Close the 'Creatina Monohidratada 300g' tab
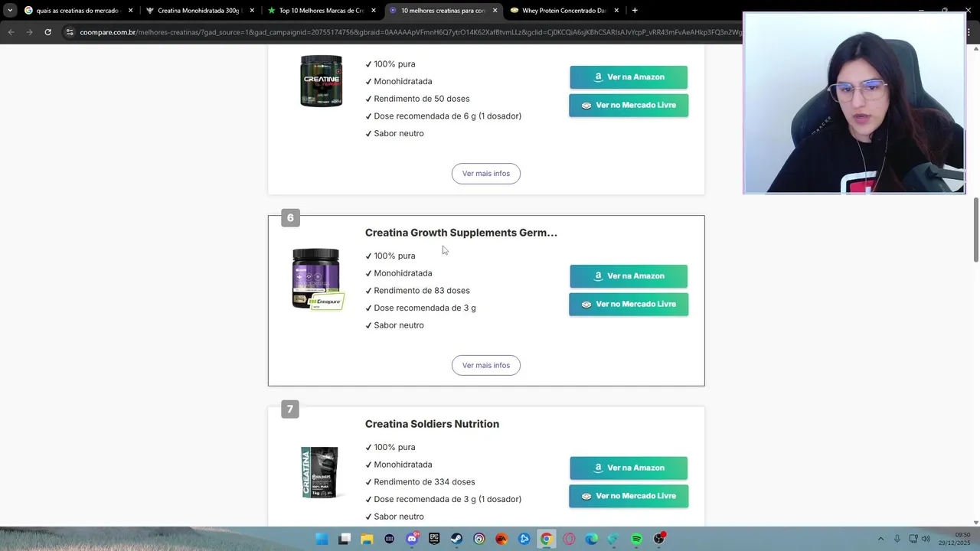This screenshot has height=551, width=980. pyautogui.click(x=252, y=11)
